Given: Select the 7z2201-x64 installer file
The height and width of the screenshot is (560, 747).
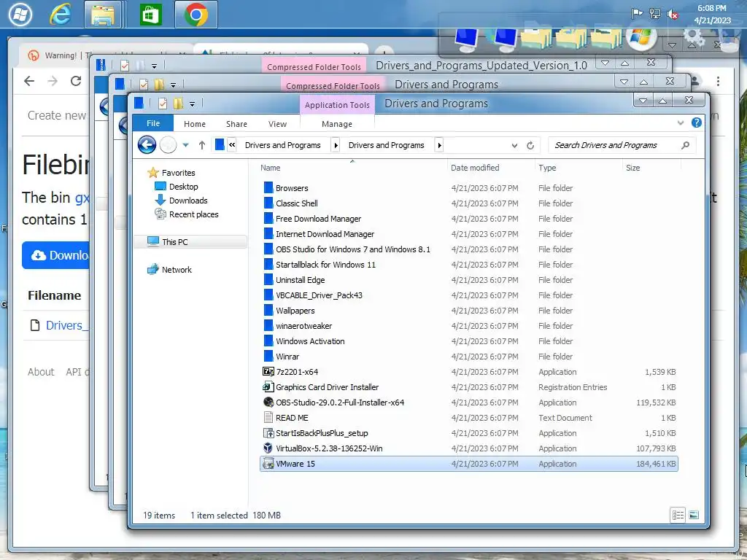Looking at the screenshot, I should click(x=297, y=372).
